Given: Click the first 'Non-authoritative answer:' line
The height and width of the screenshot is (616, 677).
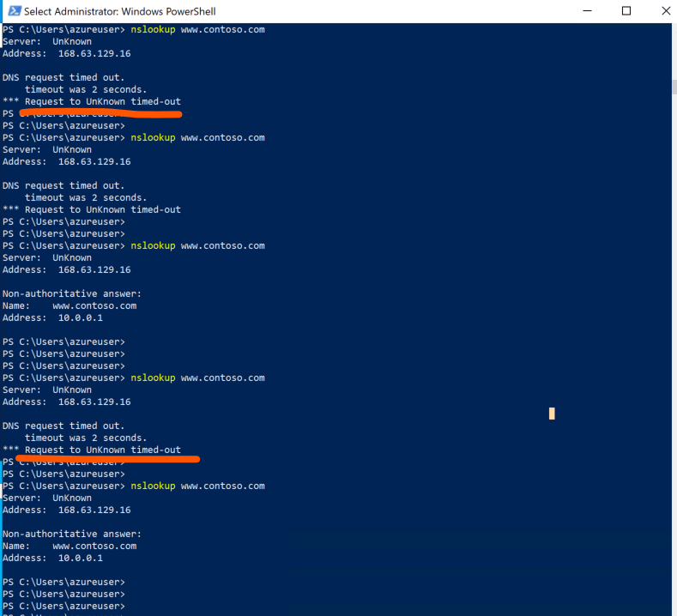Looking at the screenshot, I should tap(72, 293).
